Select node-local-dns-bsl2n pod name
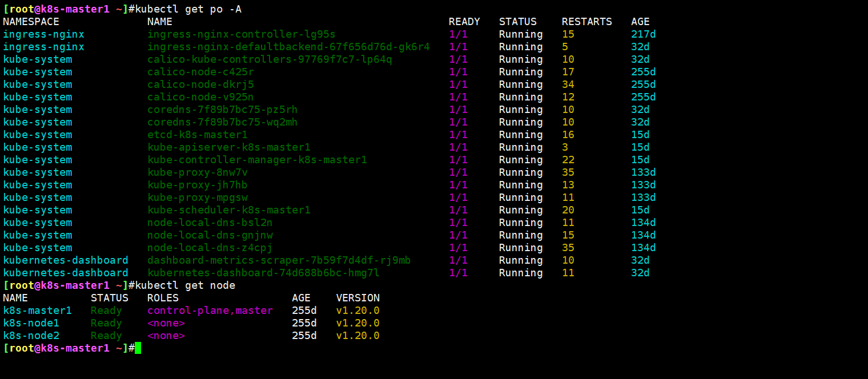The image size is (868, 379). point(210,223)
